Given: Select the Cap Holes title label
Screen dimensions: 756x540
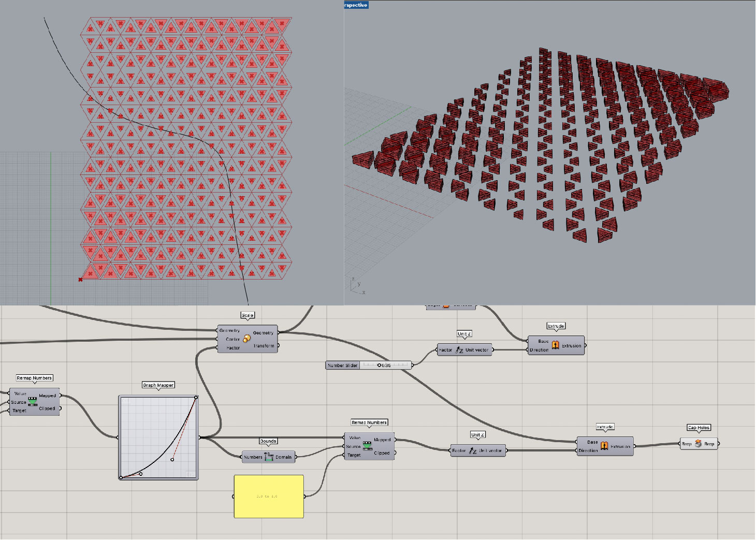Looking at the screenshot, I should tap(699, 428).
